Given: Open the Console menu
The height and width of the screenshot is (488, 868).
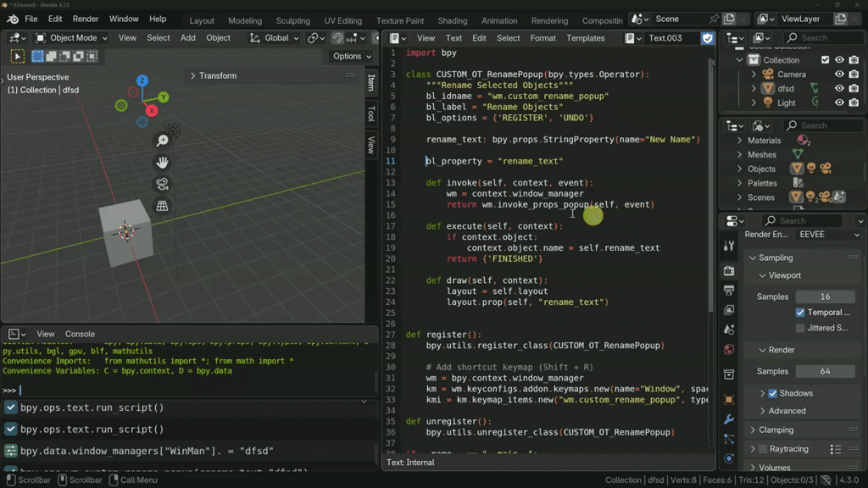Looking at the screenshot, I should pos(80,334).
